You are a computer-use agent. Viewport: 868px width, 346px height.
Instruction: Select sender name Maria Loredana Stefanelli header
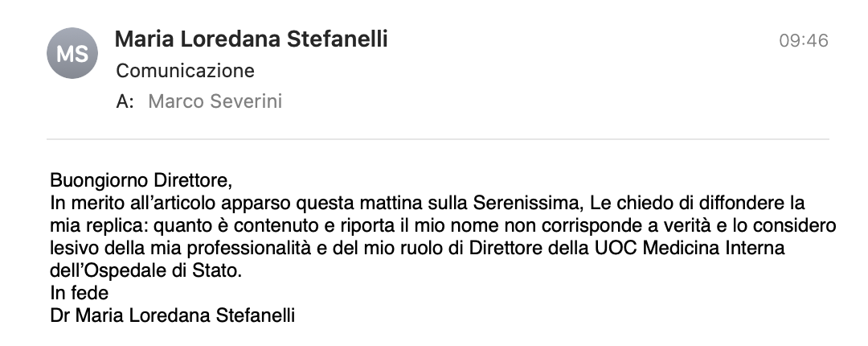tap(251, 39)
